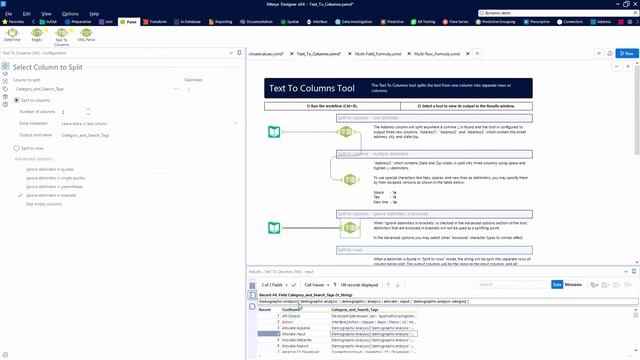This screenshot has width=640, height=360.
Task: Open the Spatial tool category
Action: (290, 22)
